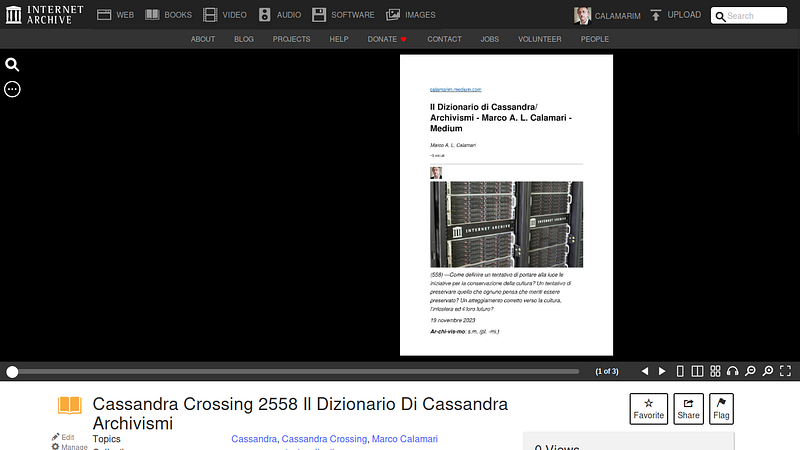Flip to the previous page arrow

click(x=645, y=371)
